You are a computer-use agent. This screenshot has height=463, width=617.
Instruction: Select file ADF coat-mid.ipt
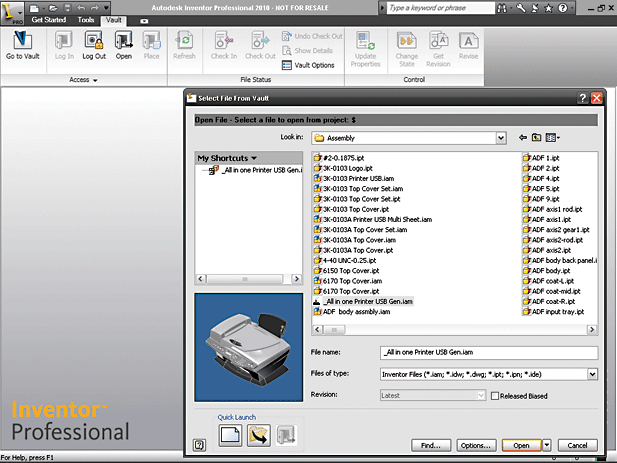(x=552, y=291)
